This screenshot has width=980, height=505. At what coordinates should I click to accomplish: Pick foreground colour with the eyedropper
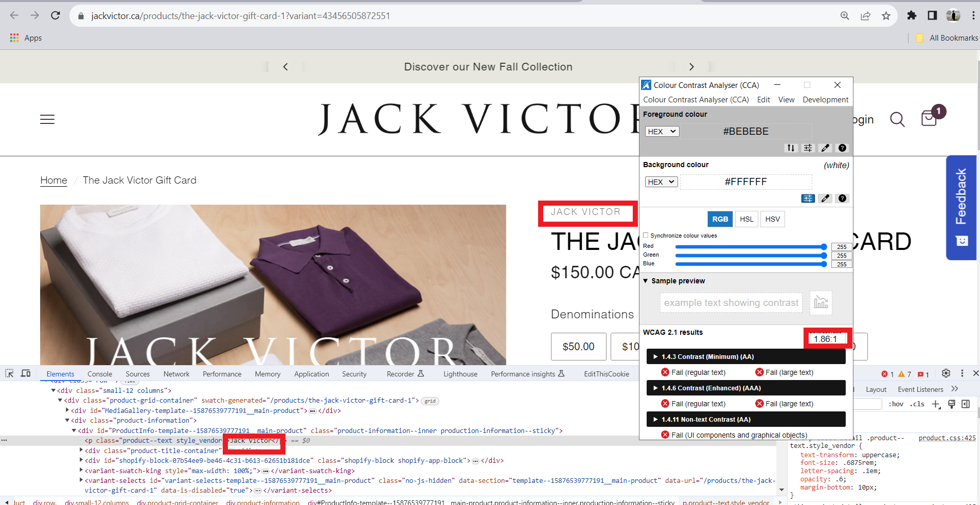pyautogui.click(x=825, y=148)
